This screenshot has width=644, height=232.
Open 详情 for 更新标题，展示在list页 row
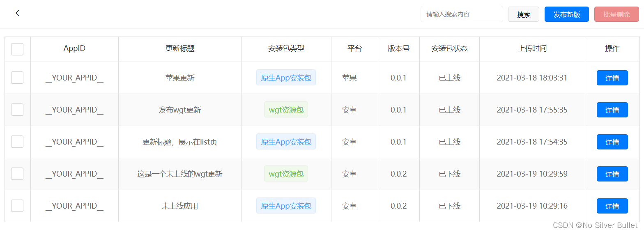pyautogui.click(x=612, y=142)
